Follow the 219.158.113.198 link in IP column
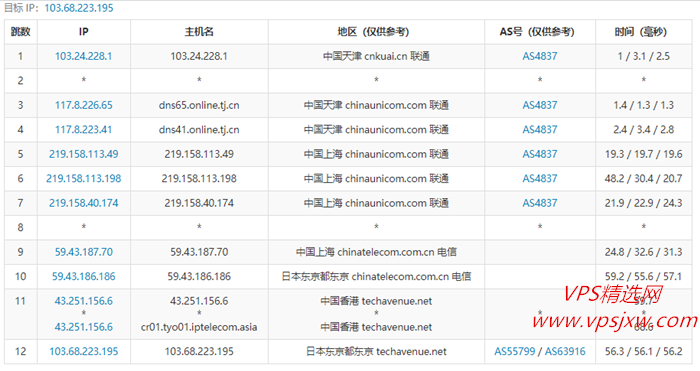The height and width of the screenshot is (371, 700). [x=83, y=179]
